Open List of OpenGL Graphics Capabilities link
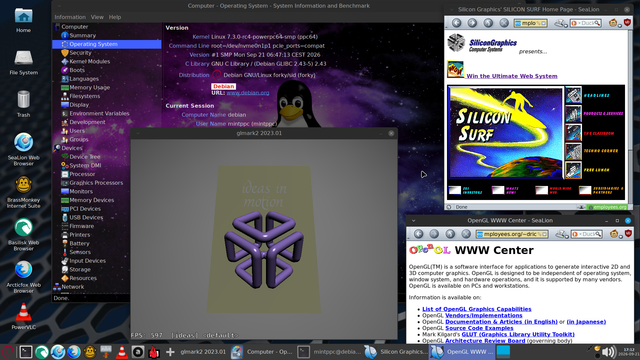The image size is (640, 360). (x=477, y=309)
